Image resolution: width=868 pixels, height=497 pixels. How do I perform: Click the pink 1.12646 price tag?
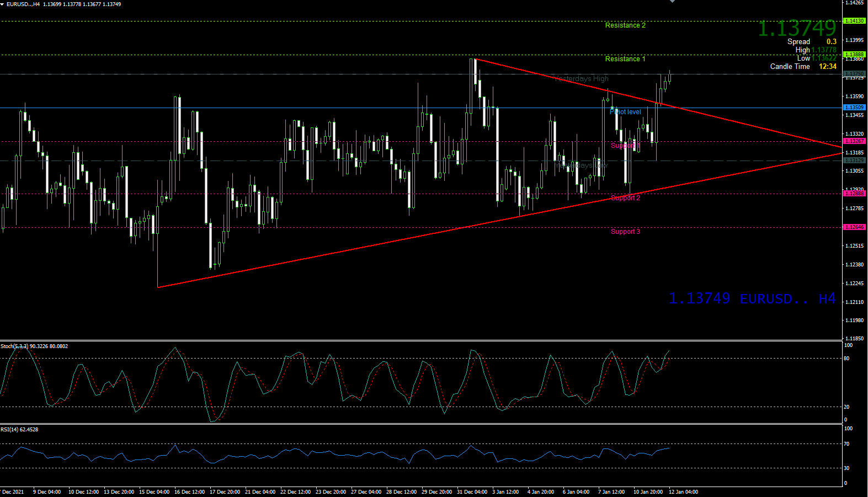click(854, 227)
